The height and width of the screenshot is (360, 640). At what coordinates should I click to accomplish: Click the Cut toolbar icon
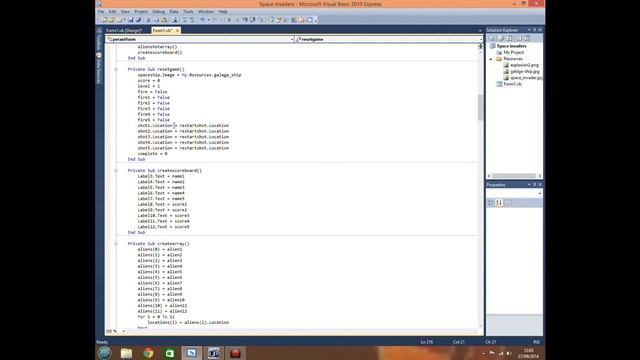tap(149, 20)
